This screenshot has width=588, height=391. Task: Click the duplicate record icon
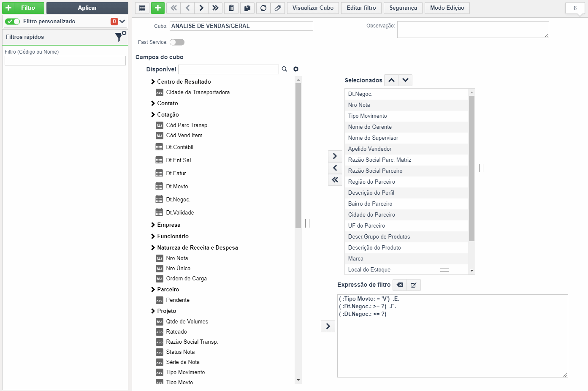(247, 8)
